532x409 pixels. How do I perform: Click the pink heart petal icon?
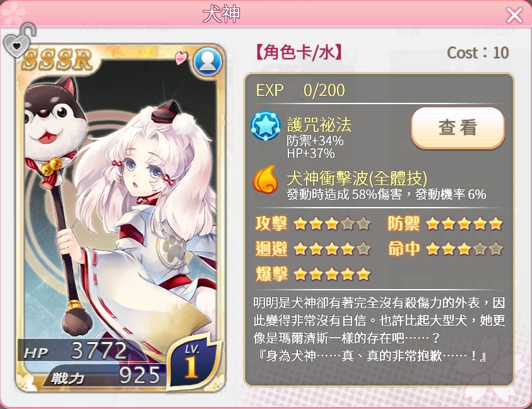point(181,57)
